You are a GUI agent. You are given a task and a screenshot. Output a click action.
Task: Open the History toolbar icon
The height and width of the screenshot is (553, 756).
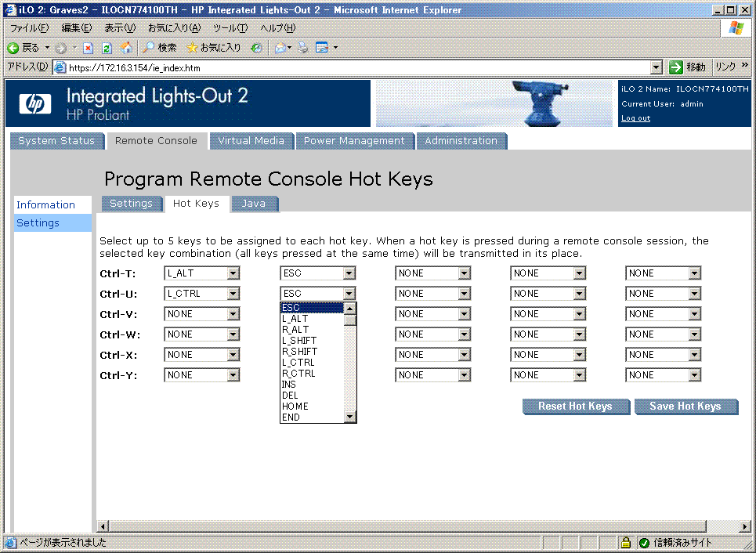click(256, 48)
